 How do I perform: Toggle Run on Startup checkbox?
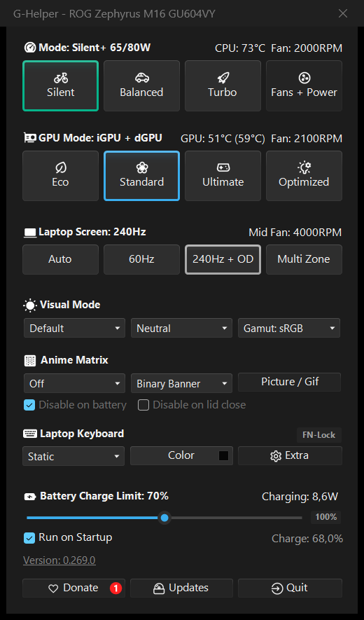pyautogui.click(x=29, y=538)
